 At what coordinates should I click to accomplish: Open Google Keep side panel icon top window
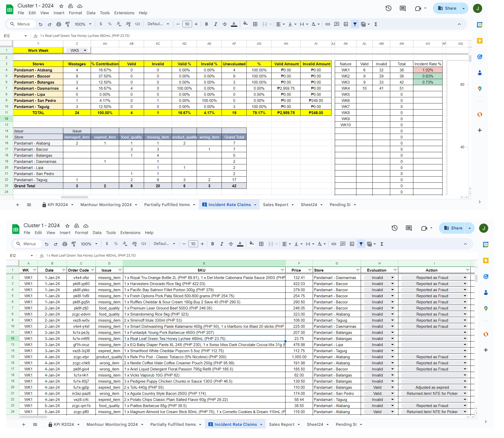tap(480, 41)
